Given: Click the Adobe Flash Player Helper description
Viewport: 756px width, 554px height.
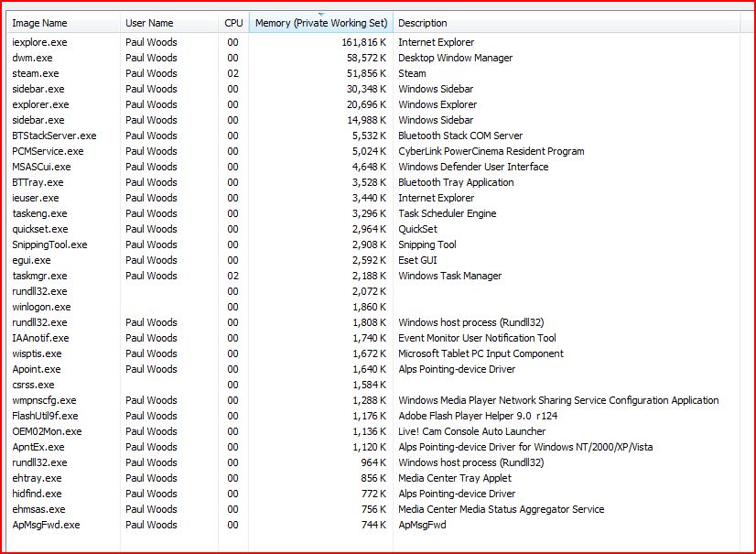Looking at the screenshot, I should click(x=478, y=416).
